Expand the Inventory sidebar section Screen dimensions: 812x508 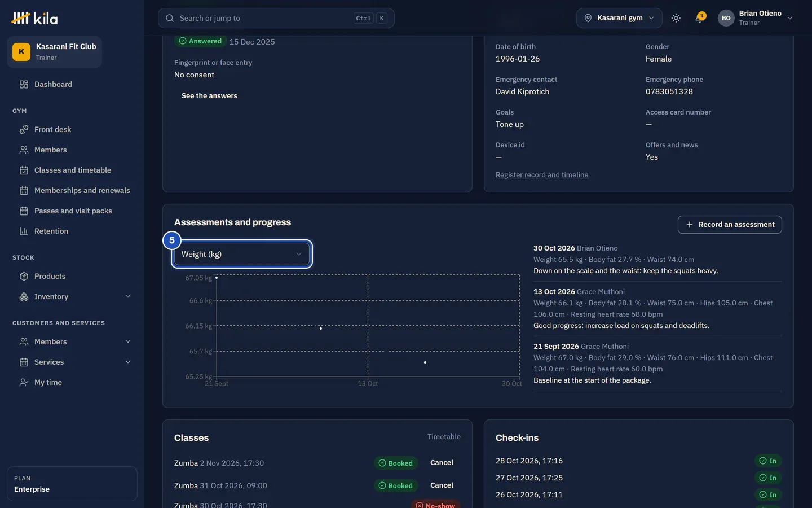tap(128, 297)
